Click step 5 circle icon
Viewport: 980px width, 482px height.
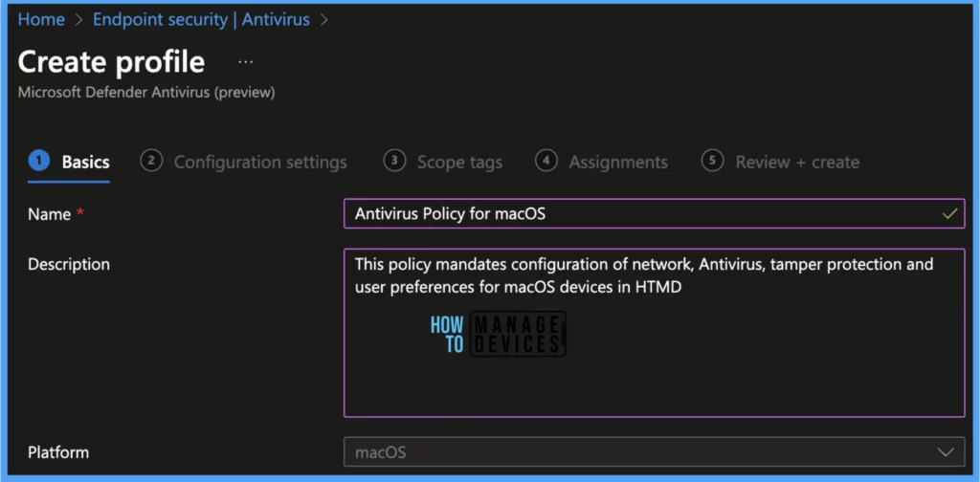click(712, 161)
